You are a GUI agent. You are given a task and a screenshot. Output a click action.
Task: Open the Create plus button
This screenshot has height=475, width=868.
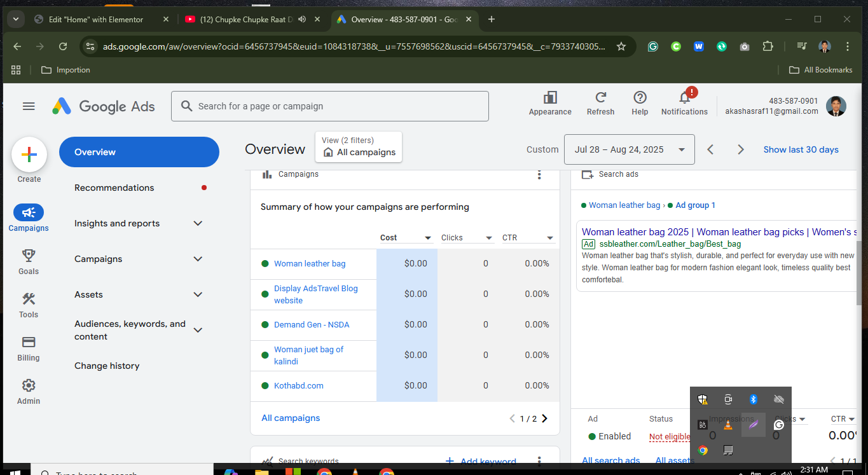point(29,154)
